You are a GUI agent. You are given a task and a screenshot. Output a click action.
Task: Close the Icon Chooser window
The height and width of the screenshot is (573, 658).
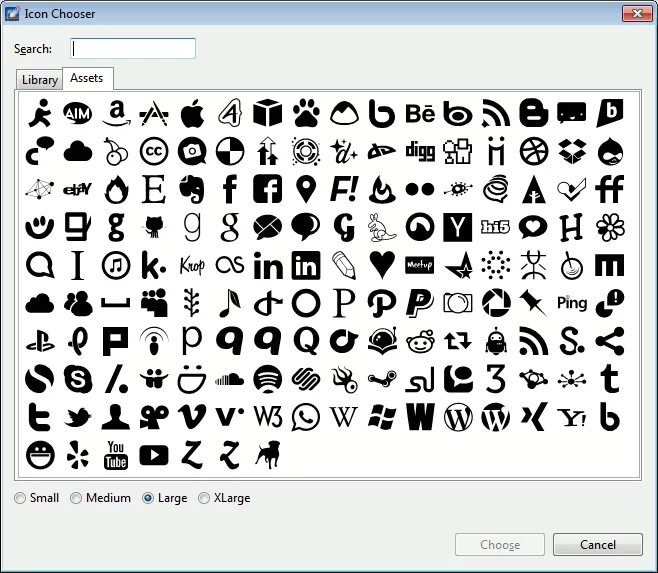tap(637, 13)
